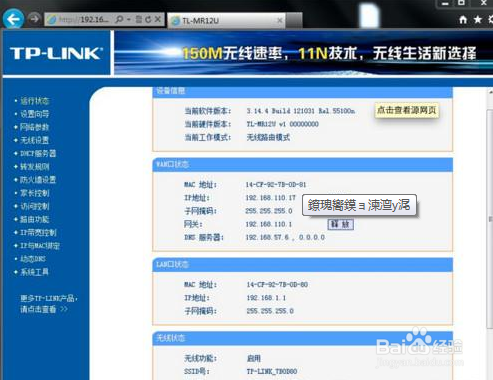Select hardware version TL-MR12U v1 text
The width and height of the screenshot is (493, 380).
(x=283, y=124)
